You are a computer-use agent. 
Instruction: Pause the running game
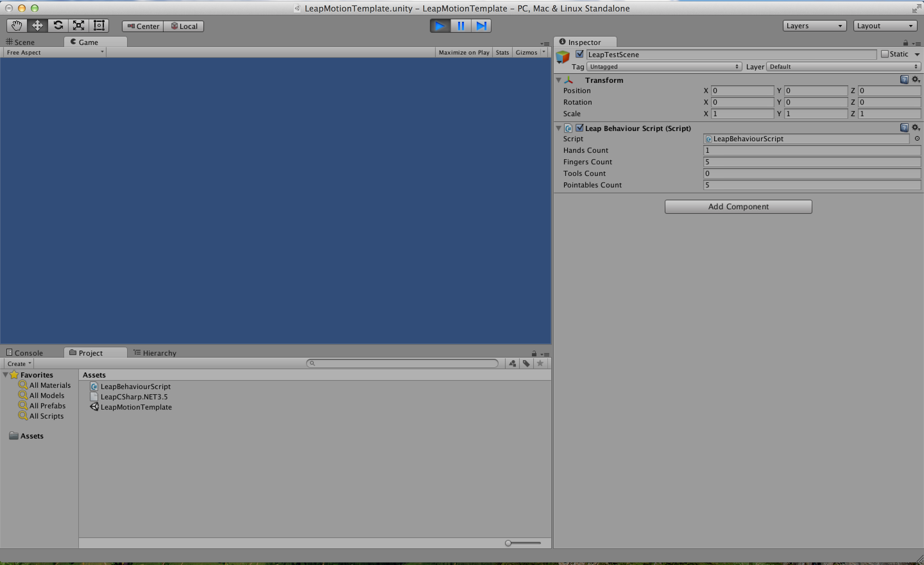(461, 26)
